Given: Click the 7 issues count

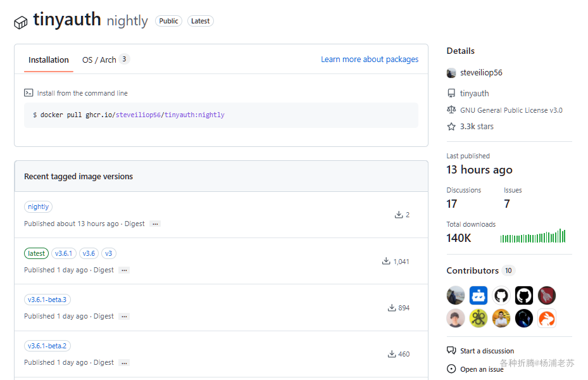Looking at the screenshot, I should (507, 204).
